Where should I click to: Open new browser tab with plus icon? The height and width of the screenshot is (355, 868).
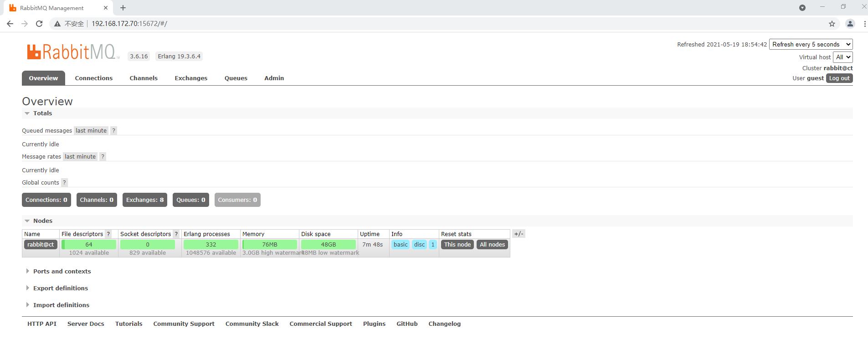click(123, 8)
